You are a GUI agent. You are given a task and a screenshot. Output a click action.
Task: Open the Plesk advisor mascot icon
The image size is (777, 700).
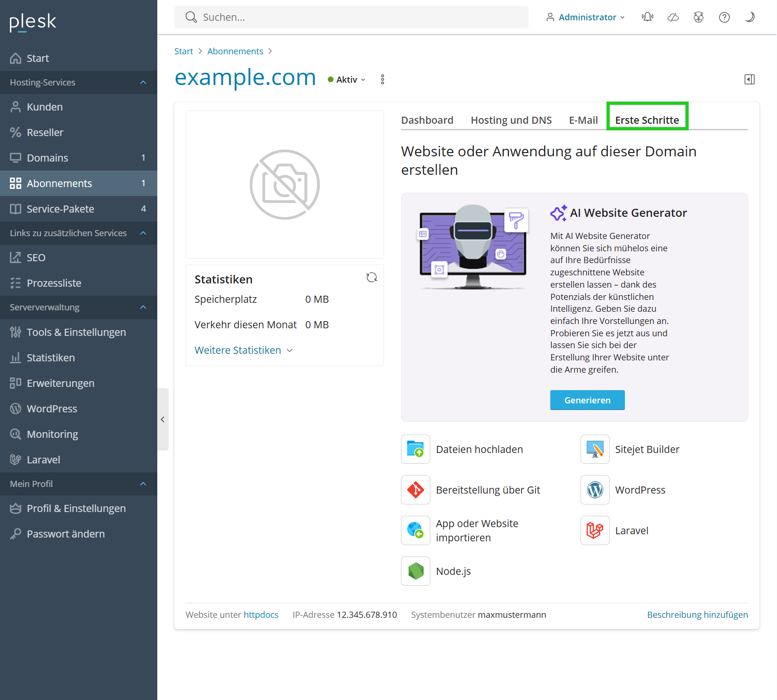coord(699,17)
